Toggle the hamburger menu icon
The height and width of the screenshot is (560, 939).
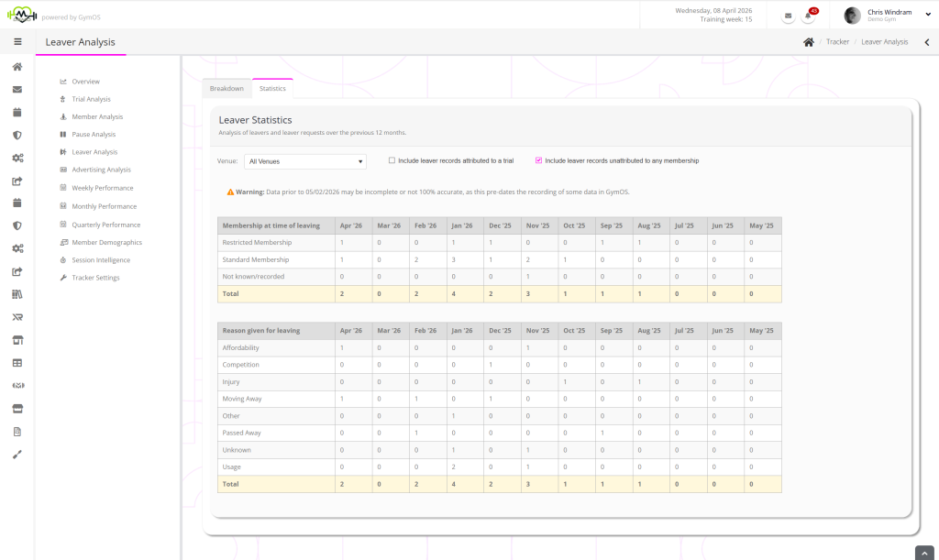click(17, 41)
